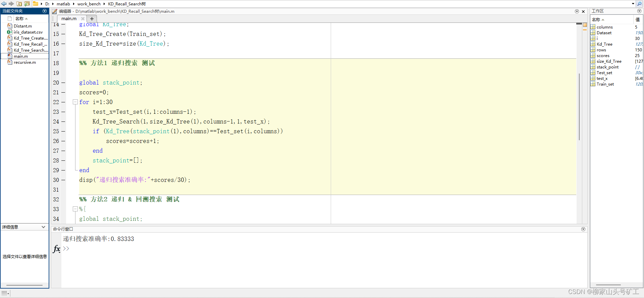Set breakpoint at line 25
Viewport: 644px width, 298px height.
[63, 131]
